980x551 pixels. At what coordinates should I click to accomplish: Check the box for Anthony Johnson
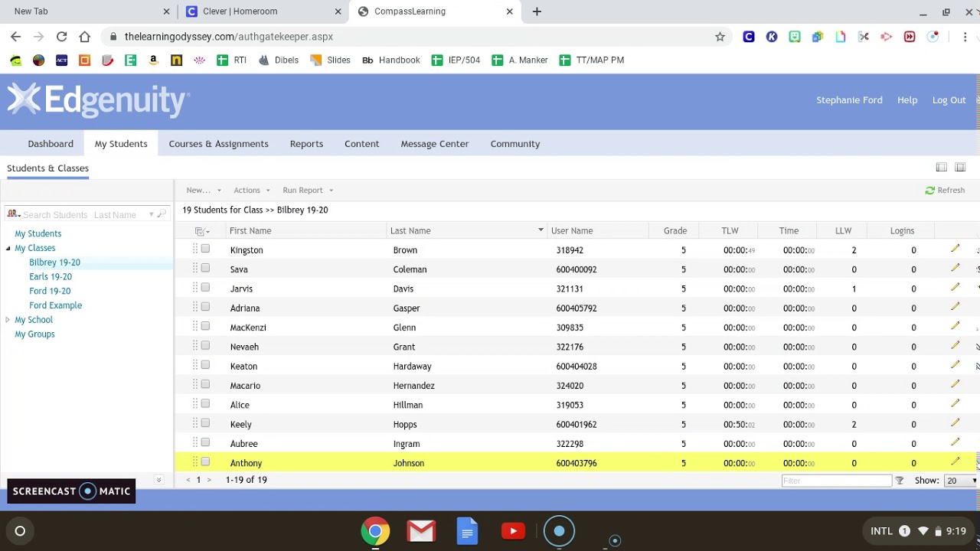(205, 461)
